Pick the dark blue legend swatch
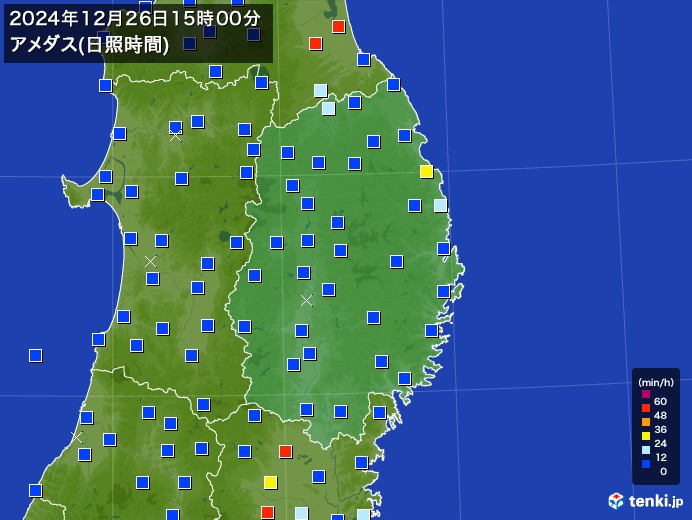The width and height of the screenshot is (692, 520). coord(646,464)
